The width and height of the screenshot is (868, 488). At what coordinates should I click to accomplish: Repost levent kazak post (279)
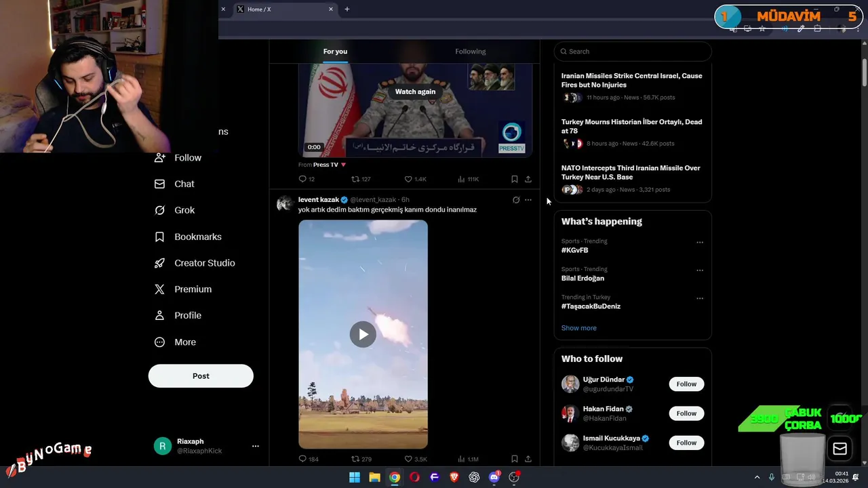click(x=361, y=459)
